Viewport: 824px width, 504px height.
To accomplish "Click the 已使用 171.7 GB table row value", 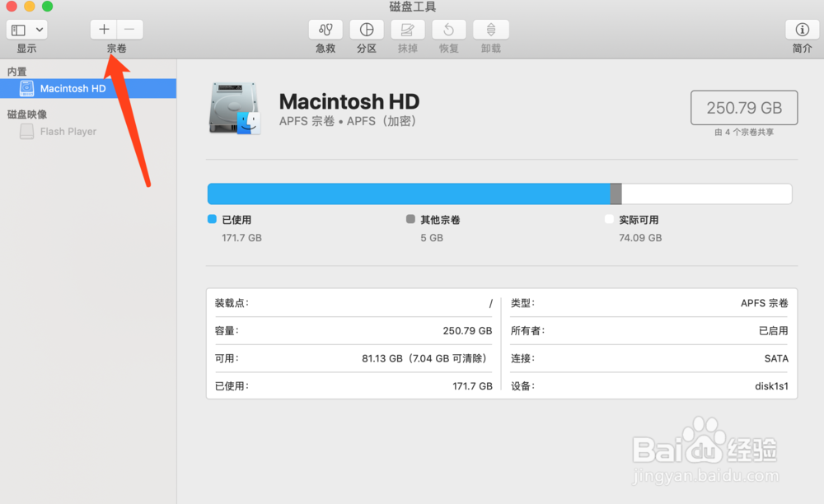I will pos(472,386).
